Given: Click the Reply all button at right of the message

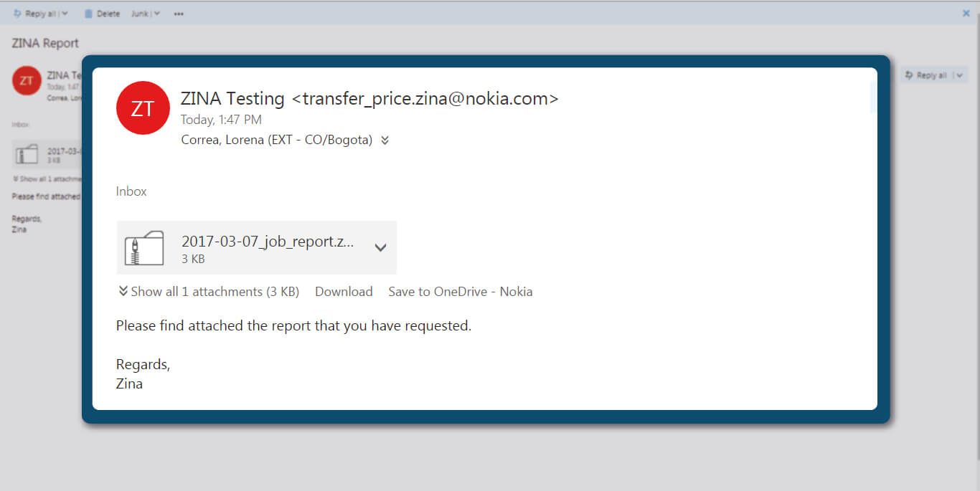Looking at the screenshot, I should point(925,75).
